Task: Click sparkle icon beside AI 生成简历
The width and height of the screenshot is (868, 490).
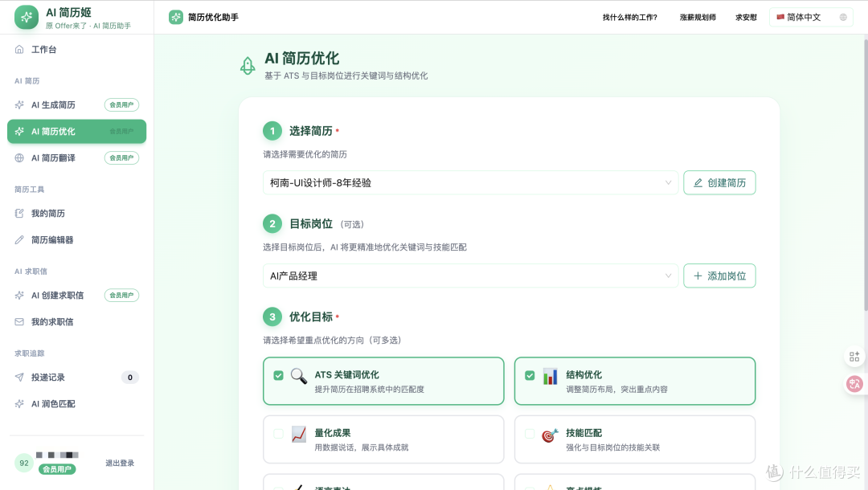Action: (x=19, y=104)
